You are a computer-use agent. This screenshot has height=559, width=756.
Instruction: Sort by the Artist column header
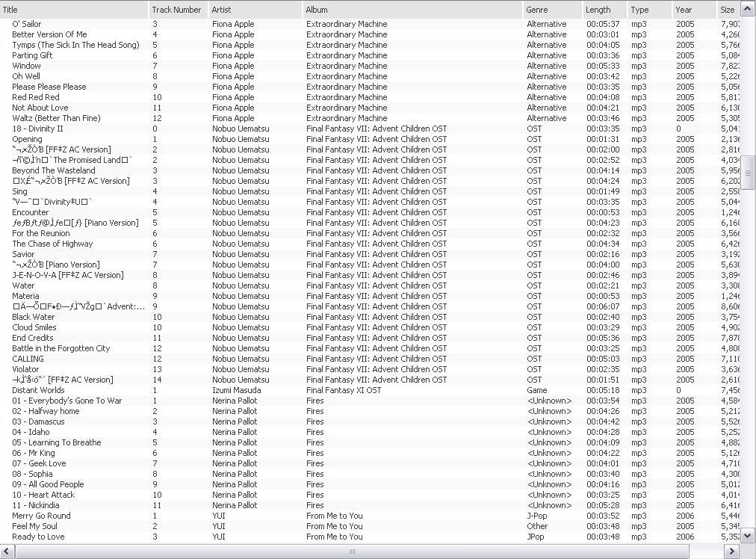[255, 10]
